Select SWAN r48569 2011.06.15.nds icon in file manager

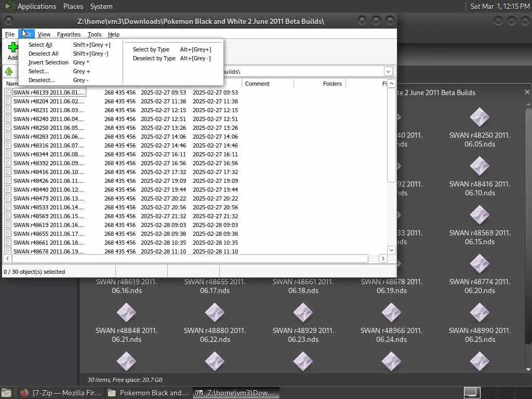pyautogui.click(x=480, y=215)
